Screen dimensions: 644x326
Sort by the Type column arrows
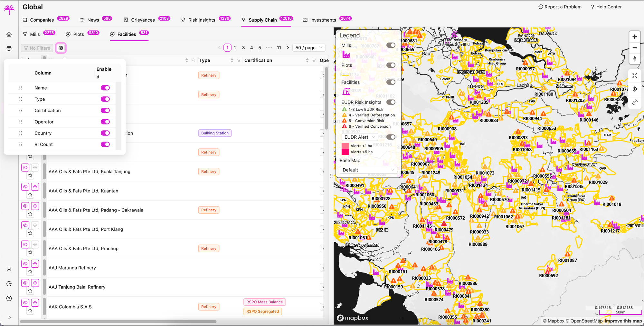tap(232, 60)
